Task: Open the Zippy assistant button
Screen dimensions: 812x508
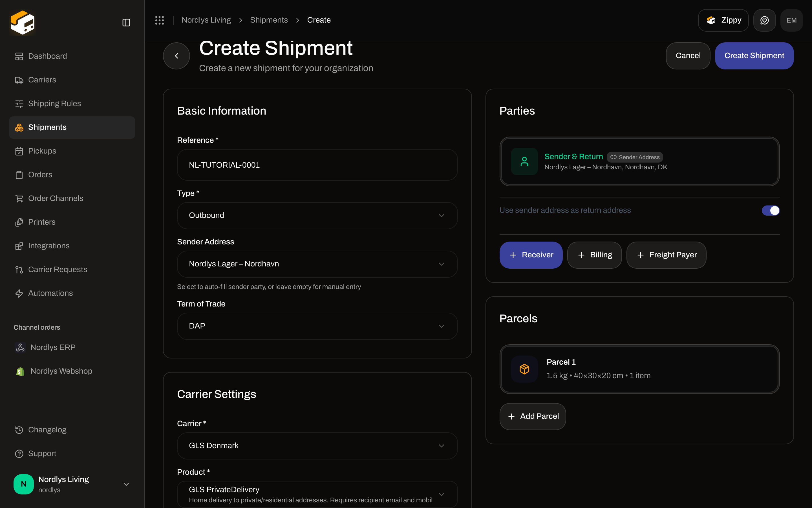Action: [723, 20]
